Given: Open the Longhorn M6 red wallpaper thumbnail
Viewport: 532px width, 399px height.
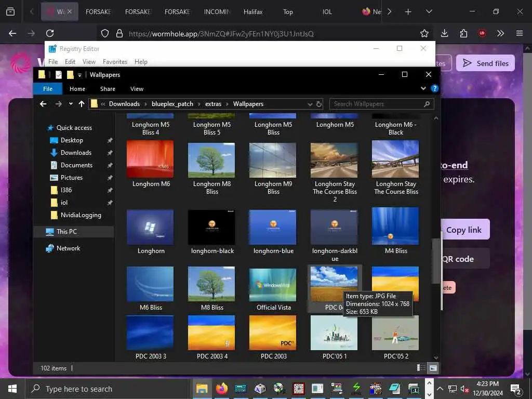Looking at the screenshot, I should point(150,159).
